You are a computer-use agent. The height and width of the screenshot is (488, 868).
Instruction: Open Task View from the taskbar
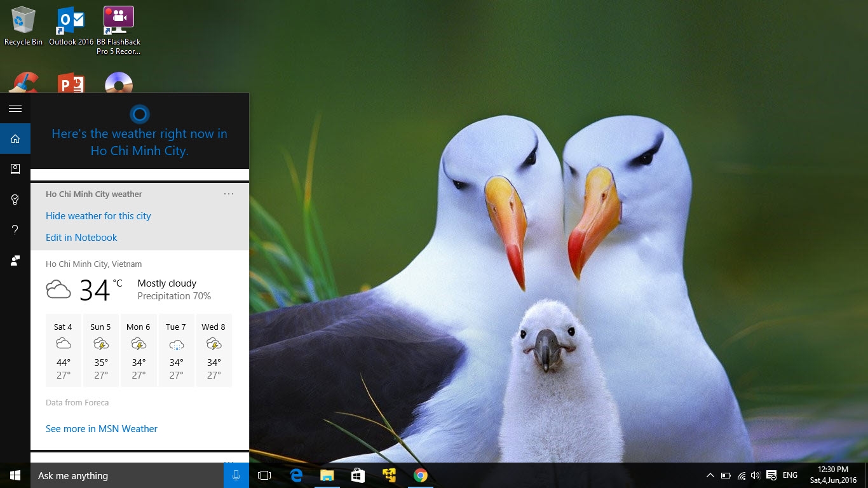click(264, 475)
